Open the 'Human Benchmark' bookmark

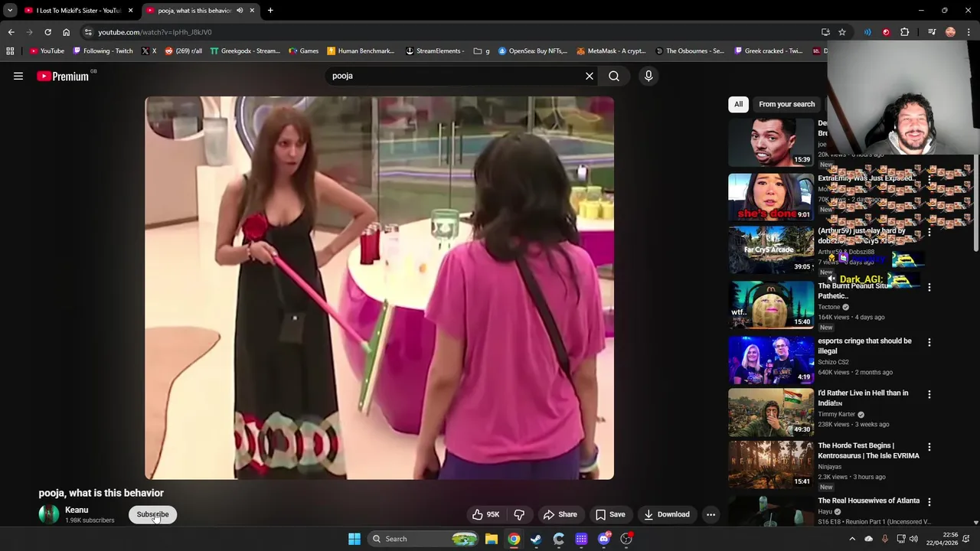361,51
